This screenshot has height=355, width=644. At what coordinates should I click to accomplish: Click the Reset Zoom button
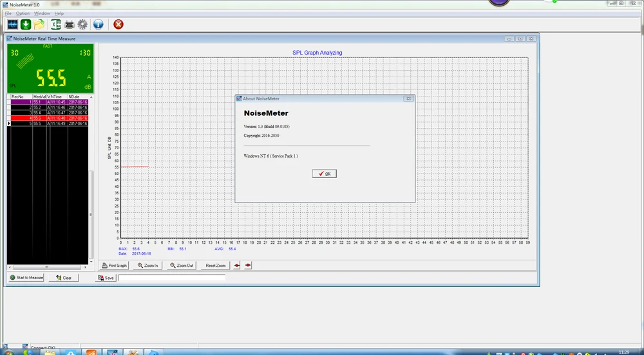click(215, 266)
